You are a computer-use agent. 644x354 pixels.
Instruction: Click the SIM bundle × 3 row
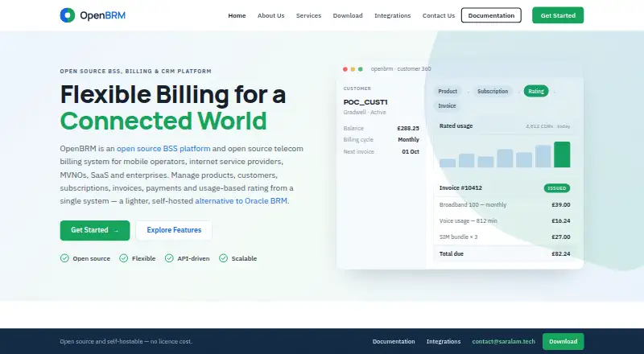point(505,237)
